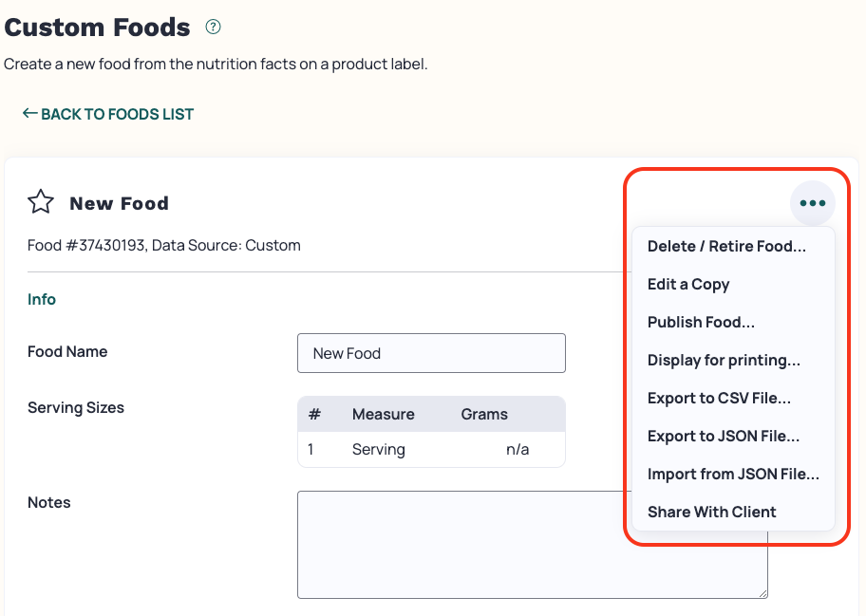Select Delete / Retire Food option
The height and width of the screenshot is (616, 866).
click(726, 246)
